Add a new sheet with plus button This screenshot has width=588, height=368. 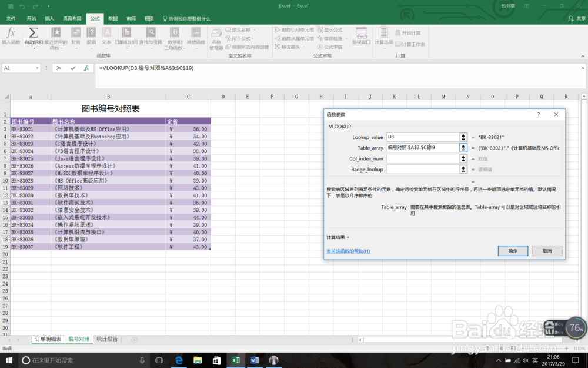point(134,340)
